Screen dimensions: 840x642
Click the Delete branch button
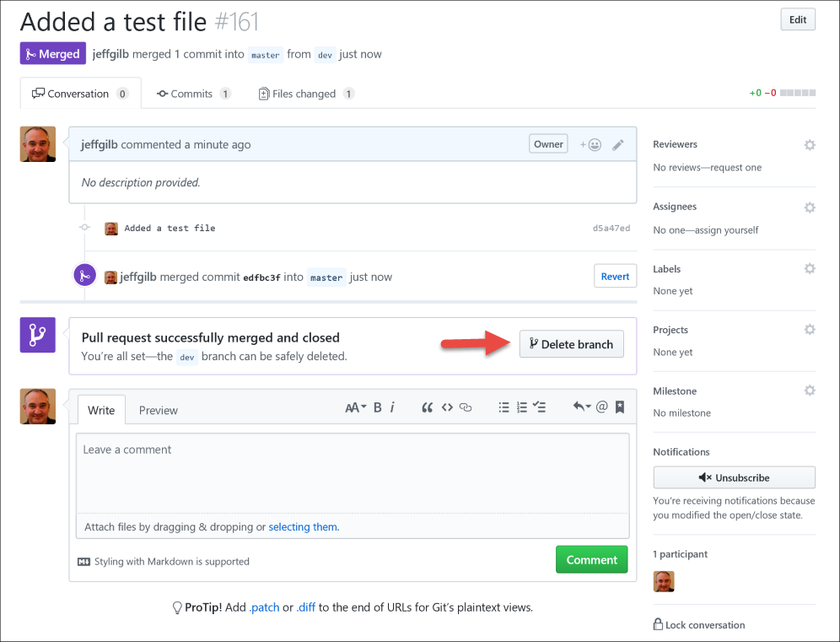[x=572, y=344]
